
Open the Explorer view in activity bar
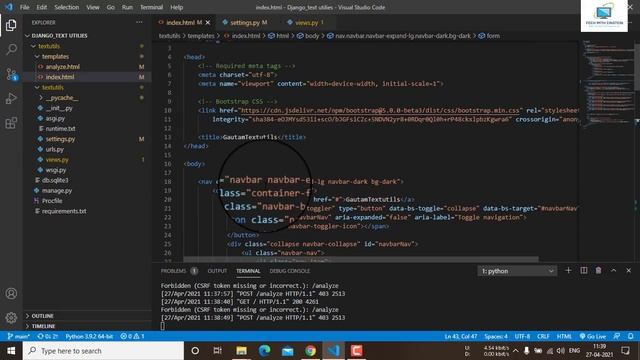point(11,25)
